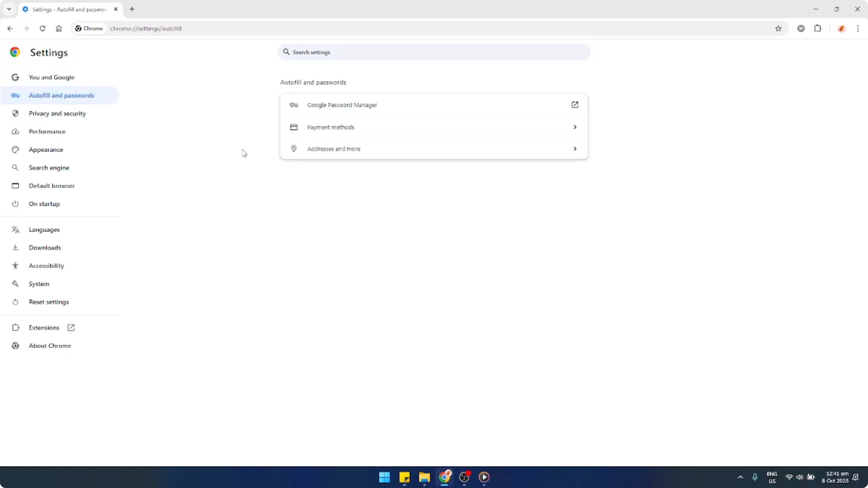
Task: Click the back navigation arrow
Action: click(10, 29)
